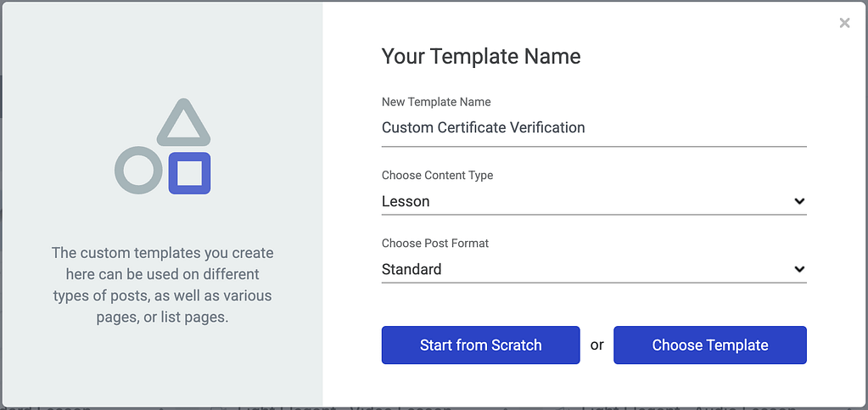The width and height of the screenshot is (868, 410).
Task: Click the chevron arrow beside Standard
Action: (798, 269)
